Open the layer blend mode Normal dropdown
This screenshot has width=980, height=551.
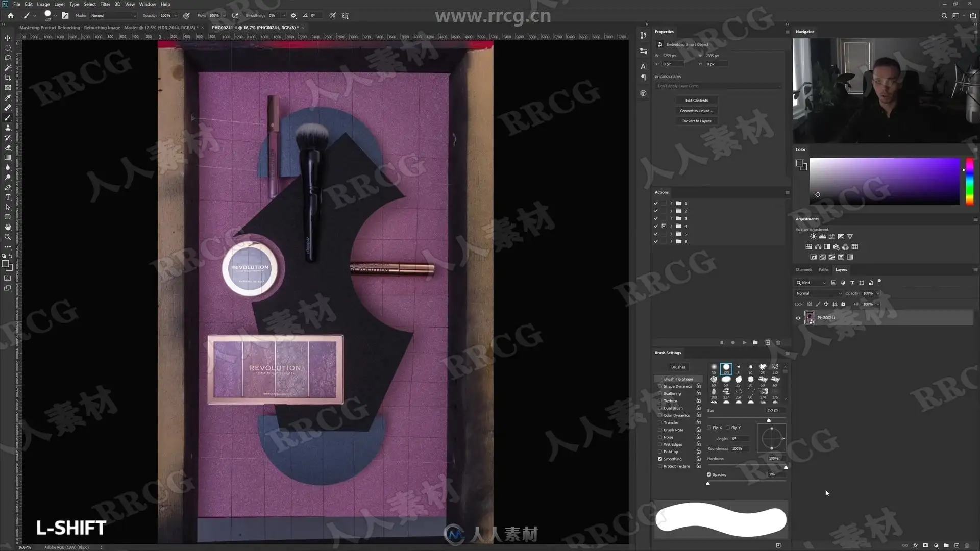(x=818, y=293)
